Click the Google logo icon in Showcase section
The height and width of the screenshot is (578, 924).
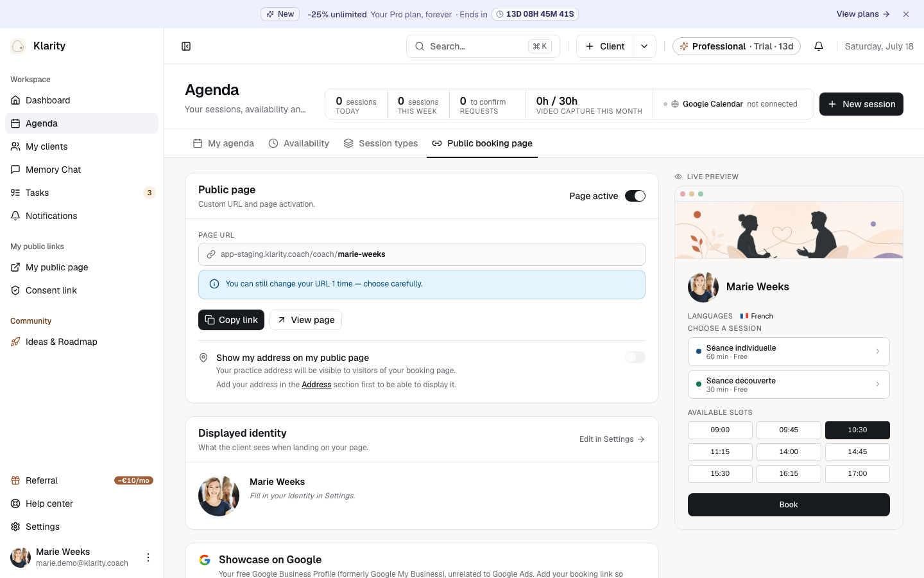tap(205, 560)
